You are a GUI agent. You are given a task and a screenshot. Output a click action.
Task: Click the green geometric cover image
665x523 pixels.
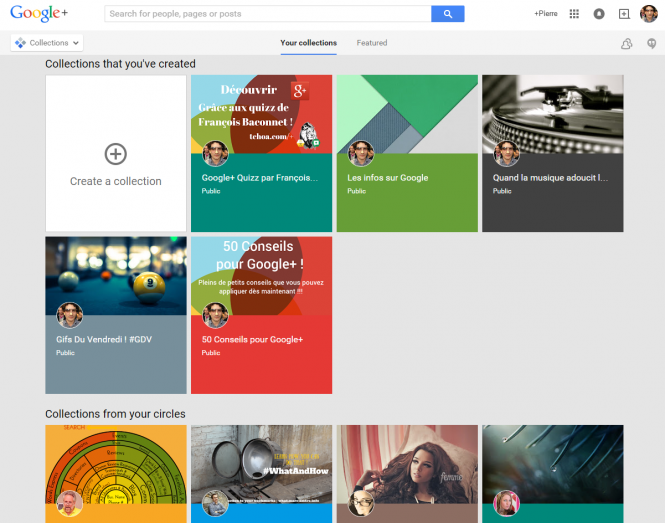pos(407,114)
